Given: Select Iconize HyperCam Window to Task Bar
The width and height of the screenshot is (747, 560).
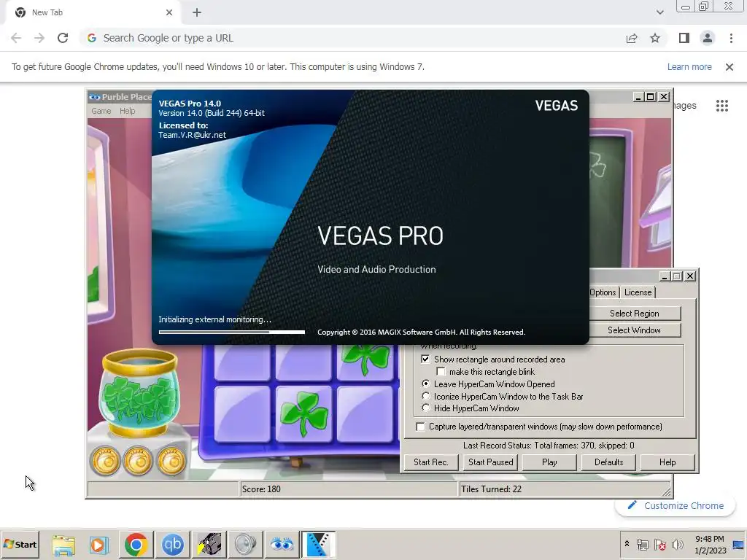Looking at the screenshot, I should click(x=425, y=396).
